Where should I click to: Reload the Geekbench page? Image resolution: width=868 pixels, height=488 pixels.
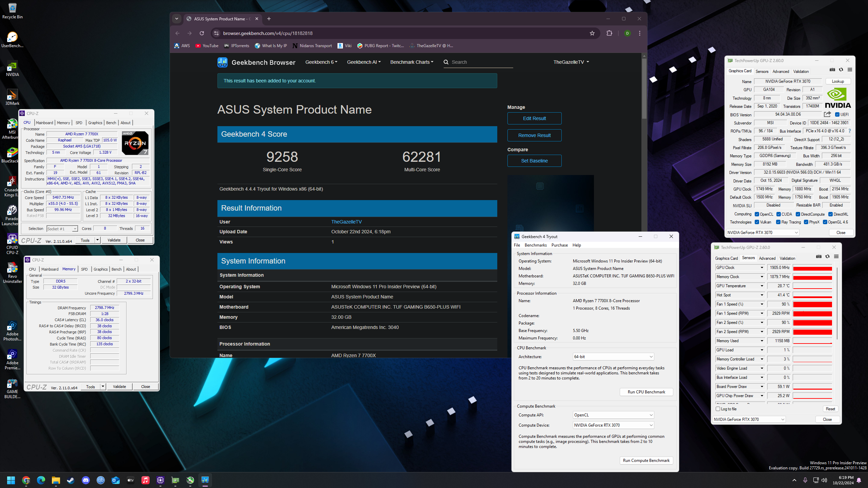pos(202,33)
